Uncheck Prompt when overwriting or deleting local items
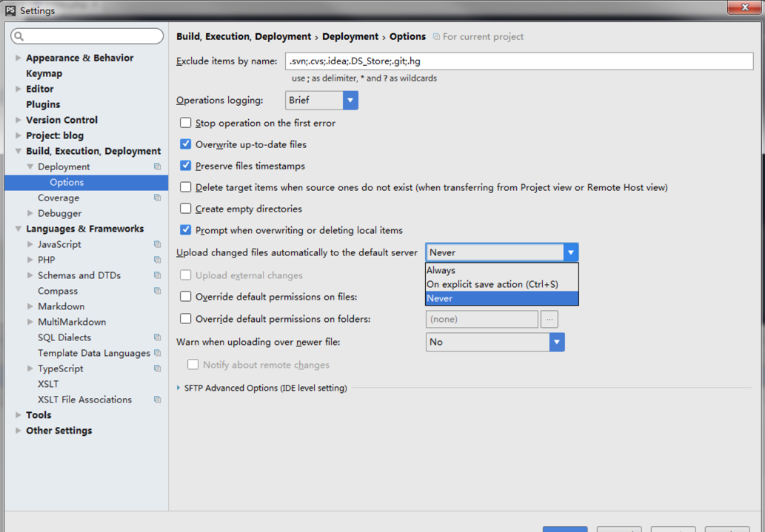 (185, 230)
